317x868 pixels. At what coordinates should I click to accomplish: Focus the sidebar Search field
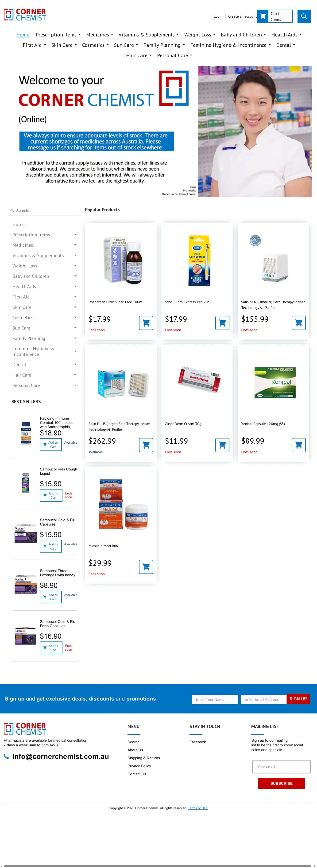[44, 211]
